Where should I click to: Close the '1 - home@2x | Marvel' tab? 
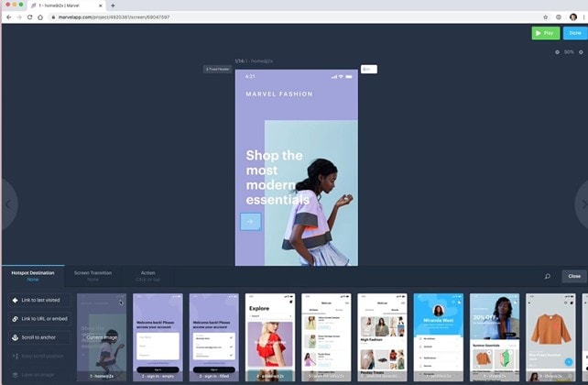tap(100, 5)
